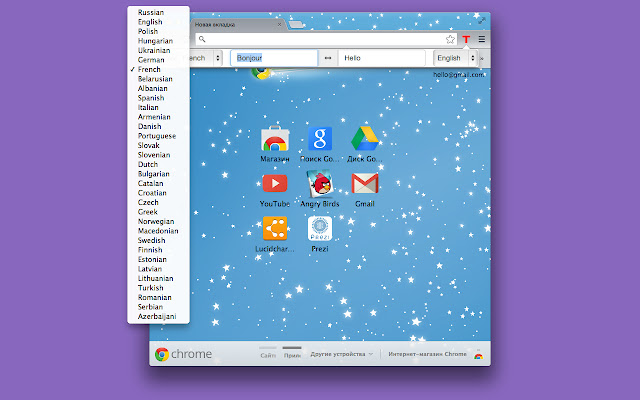The image size is (640, 400).
Task: Open a new tab with the tab button
Action: (296, 24)
